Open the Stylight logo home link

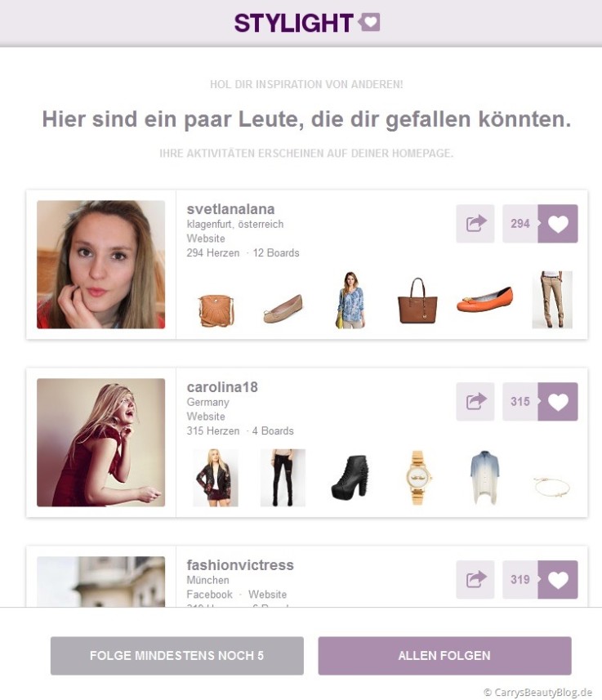click(x=307, y=22)
